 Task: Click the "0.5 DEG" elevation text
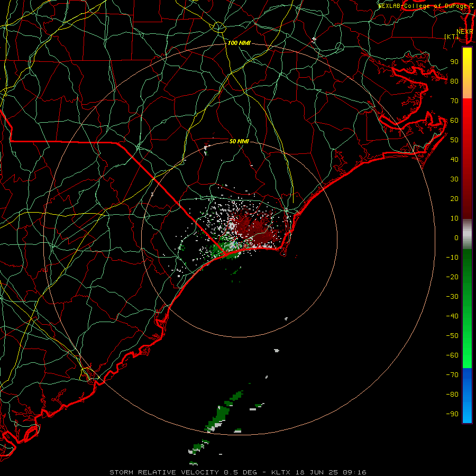241,472
